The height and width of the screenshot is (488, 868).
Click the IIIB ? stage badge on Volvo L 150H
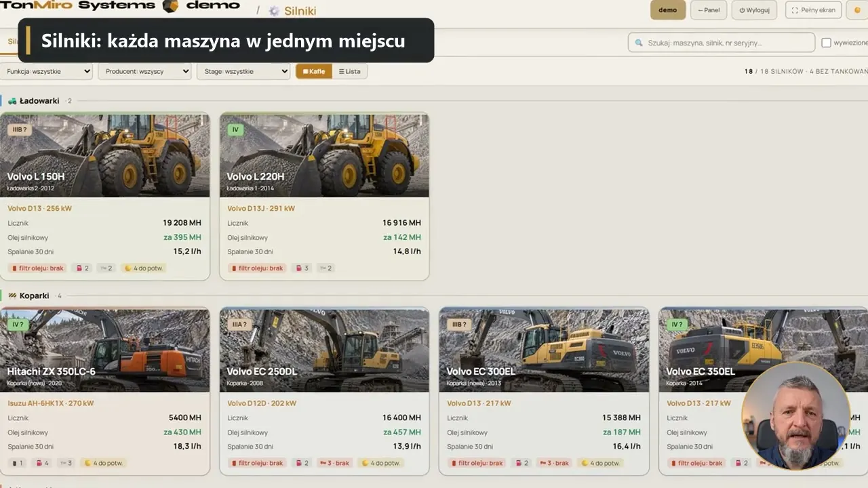pos(20,129)
